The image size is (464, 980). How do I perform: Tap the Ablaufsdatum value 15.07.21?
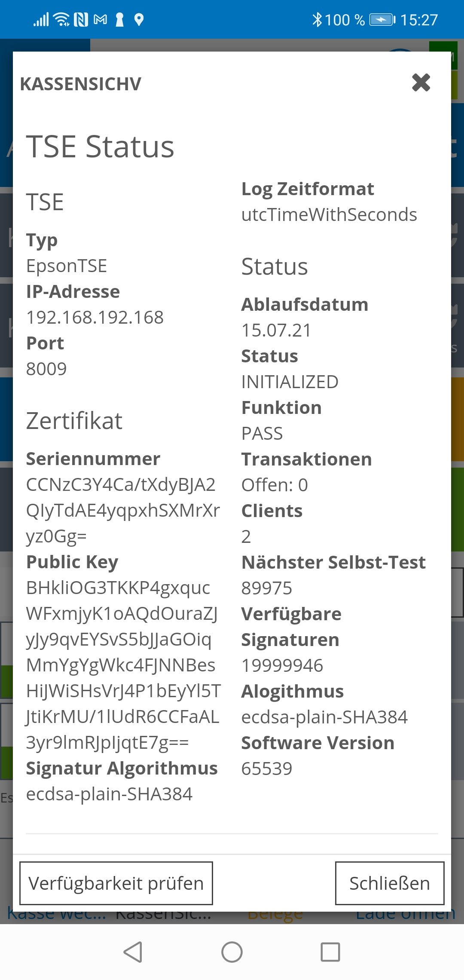(x=276, y=330)
